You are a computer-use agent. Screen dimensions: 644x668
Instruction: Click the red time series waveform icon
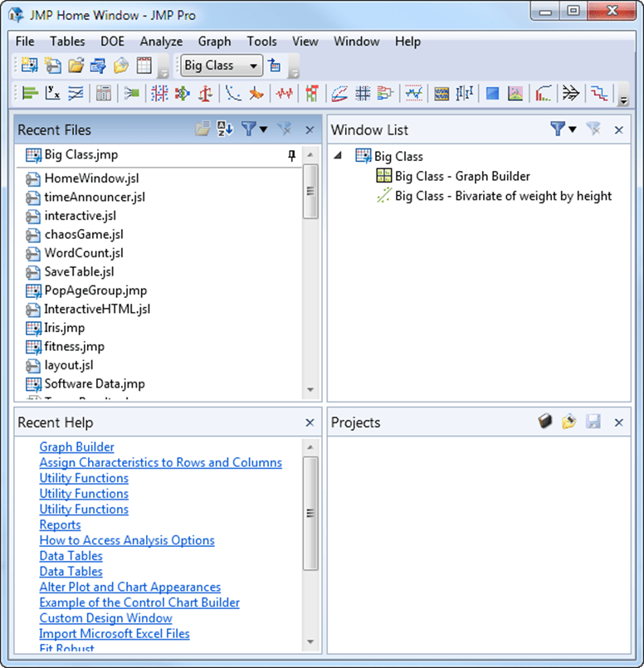pyautogui.click(x=284, y=93)
